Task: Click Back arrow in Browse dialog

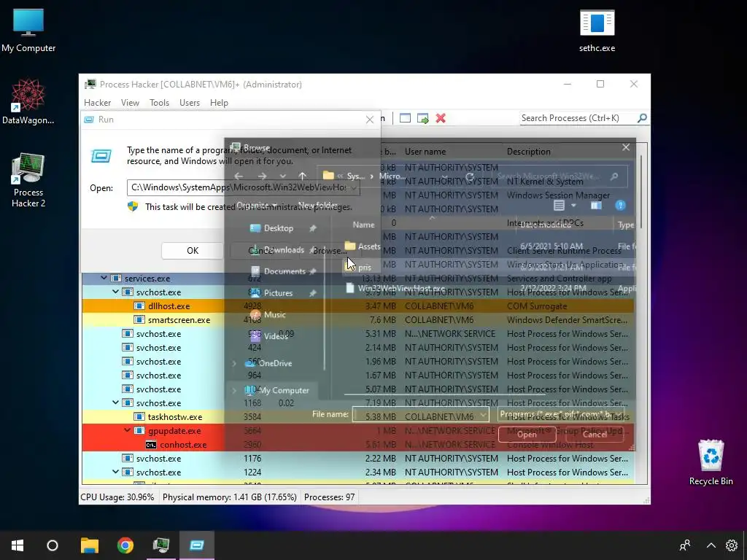Action: pos(239,176)
